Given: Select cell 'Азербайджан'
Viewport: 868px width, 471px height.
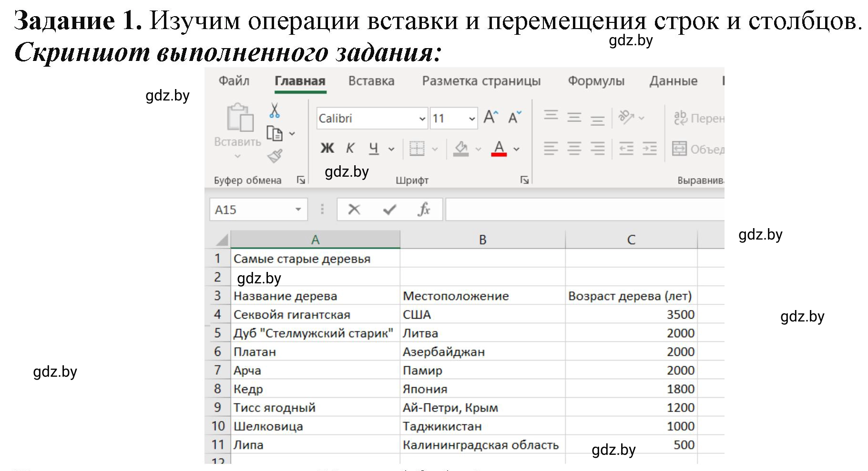Looking at the screenshot, I should click(x=482, y=351).
